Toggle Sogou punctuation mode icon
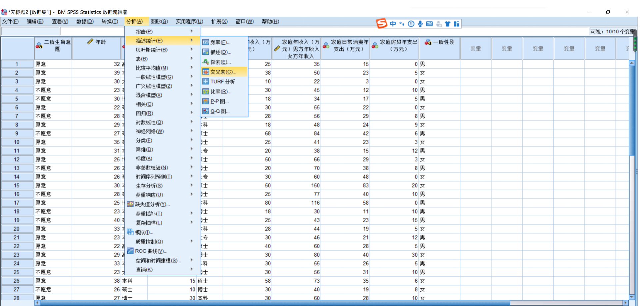Screen dimensions: 644x306 [x=402, y=24]
